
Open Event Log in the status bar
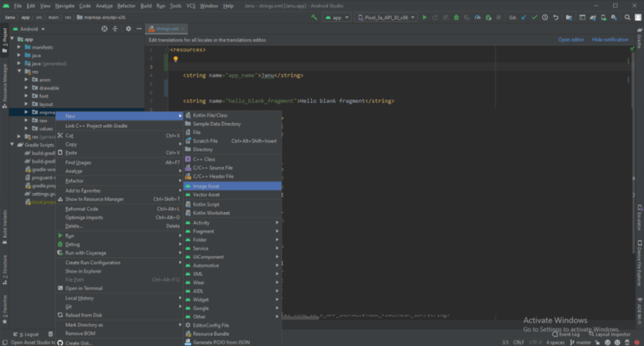(x=566, y=334)
